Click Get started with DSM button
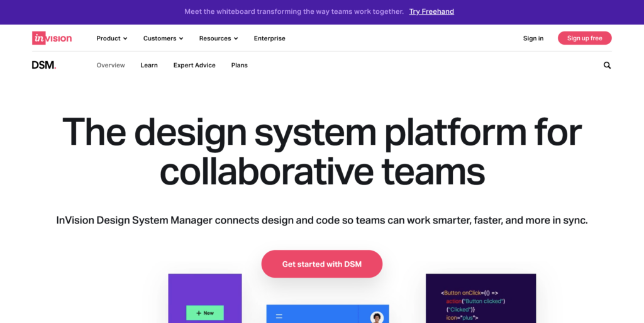Image resolution: width=644 pixels, height=323 pixels. pyautogui.click(x=321, y=264)
